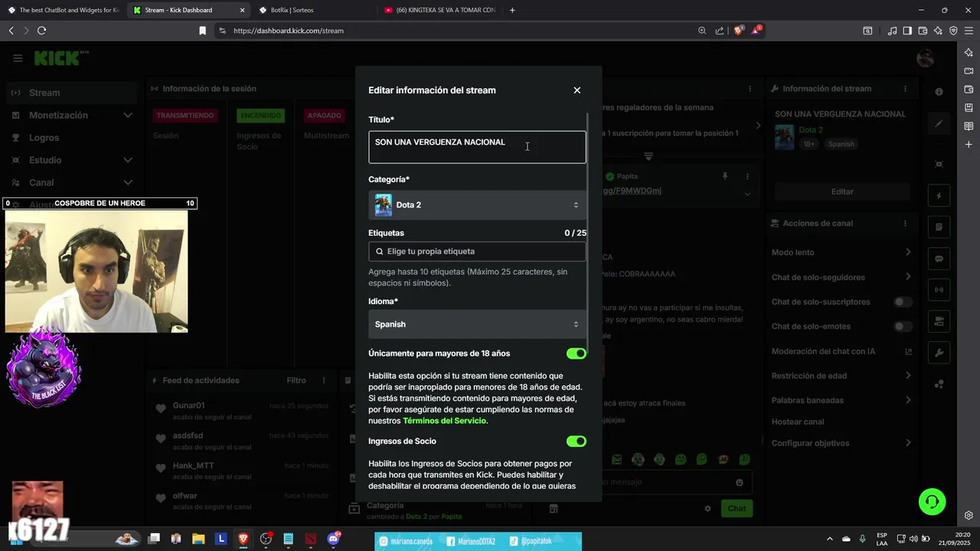Click Gunar01 in the activity feed

(x=188, y=406)
